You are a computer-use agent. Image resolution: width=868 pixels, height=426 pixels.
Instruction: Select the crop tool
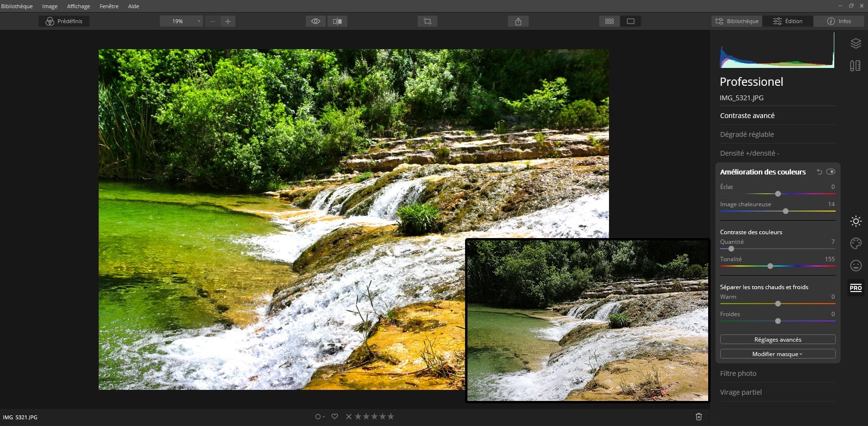(428, 21)
